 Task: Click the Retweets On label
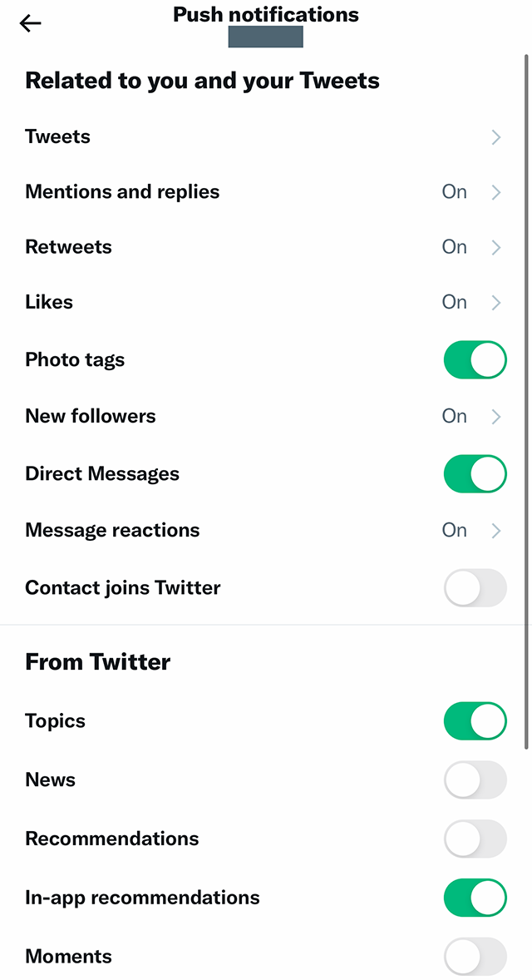pos(454,247)
